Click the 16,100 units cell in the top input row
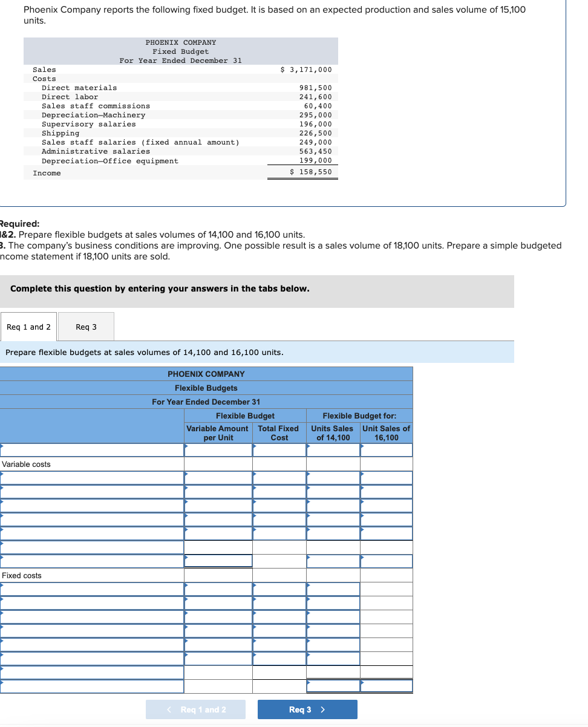 (387, 450)
